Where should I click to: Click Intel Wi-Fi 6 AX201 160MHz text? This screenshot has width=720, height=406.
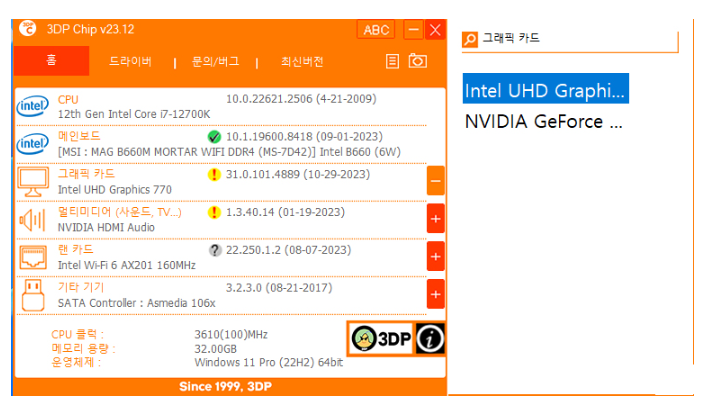pyautogui.click(x=127, y=265)
